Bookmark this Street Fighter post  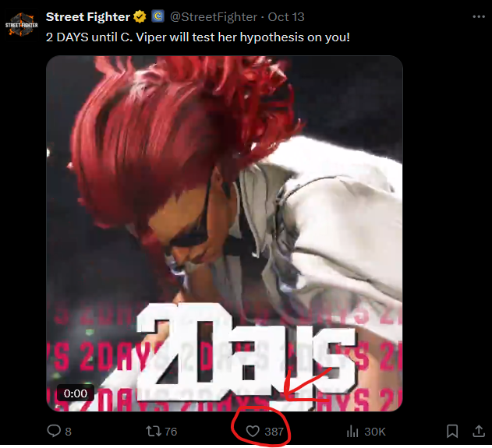tap(452, 431)
